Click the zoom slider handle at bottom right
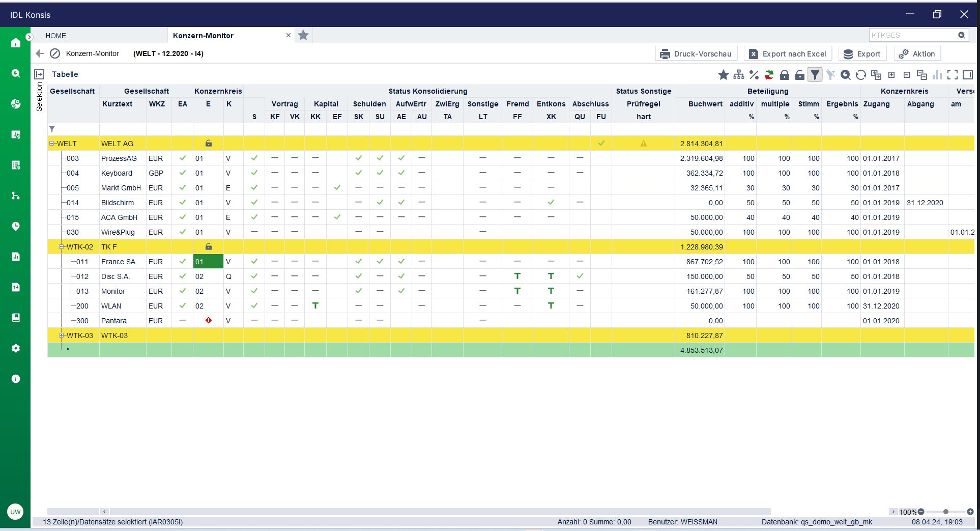The image size is (980, 531). (945, 512)
